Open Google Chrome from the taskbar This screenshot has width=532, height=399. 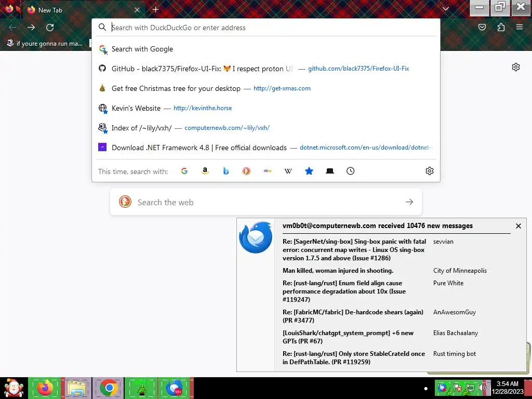coord(109,388)
